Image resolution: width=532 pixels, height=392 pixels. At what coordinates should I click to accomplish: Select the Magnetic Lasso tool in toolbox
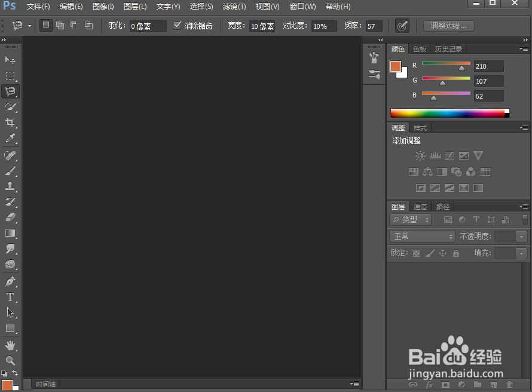pos(10,91)
